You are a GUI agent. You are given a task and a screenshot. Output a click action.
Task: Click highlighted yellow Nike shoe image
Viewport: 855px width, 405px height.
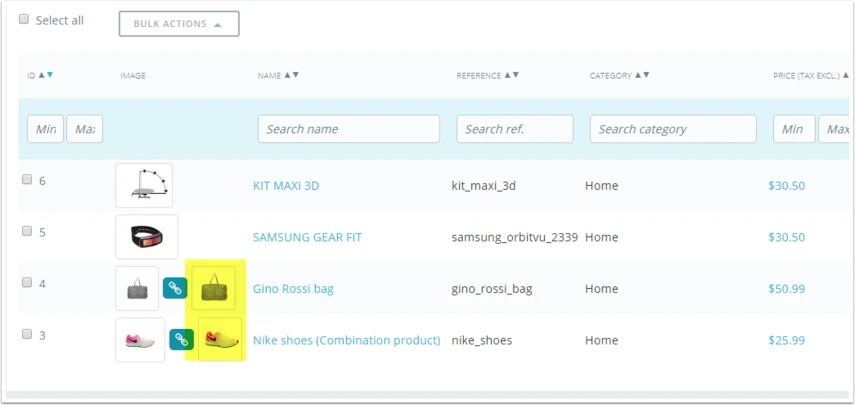[220, 340]
